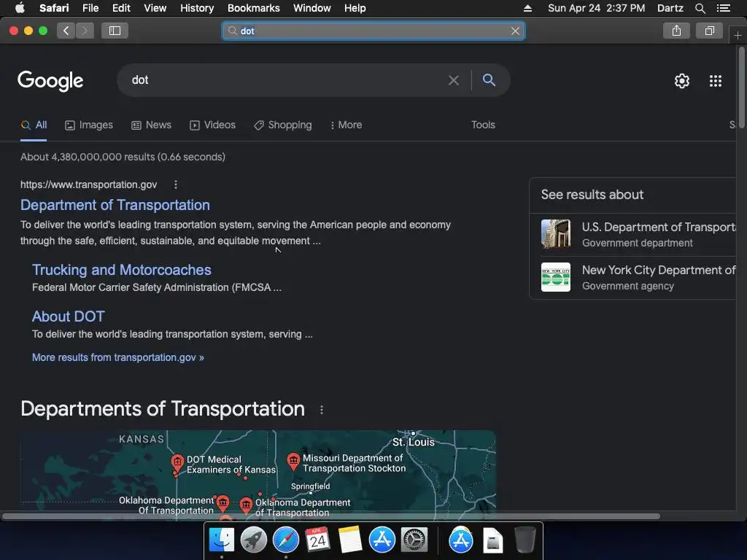Image resolution: width=747 pixels, height=560 pixels.
Task: Open the Safari application menu
Action: pos(54,8)
